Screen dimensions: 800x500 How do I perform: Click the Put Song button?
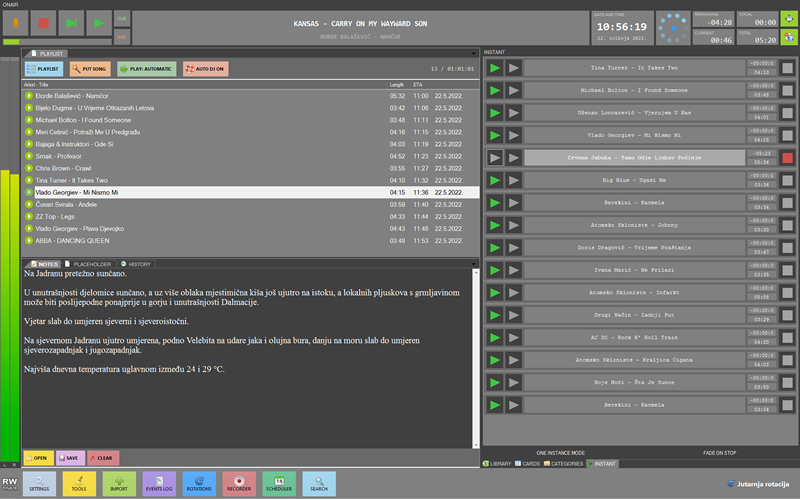coord(91,69)
